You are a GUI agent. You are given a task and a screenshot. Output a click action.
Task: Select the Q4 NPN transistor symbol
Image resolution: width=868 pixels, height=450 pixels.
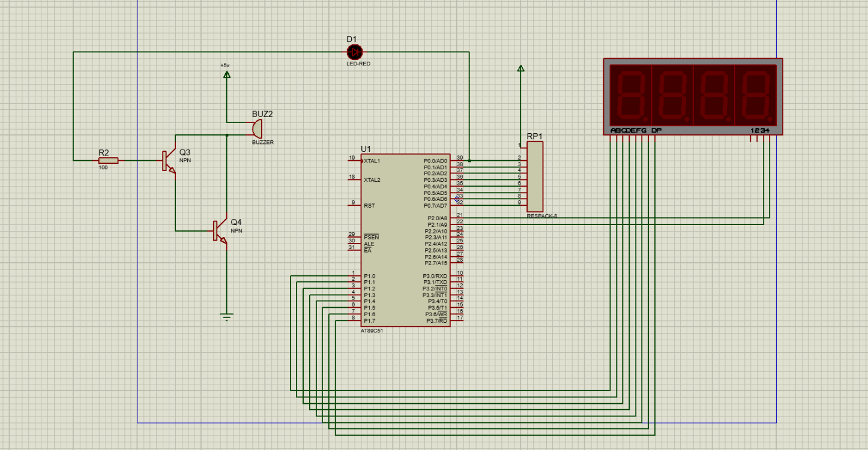tap(220, 230)
